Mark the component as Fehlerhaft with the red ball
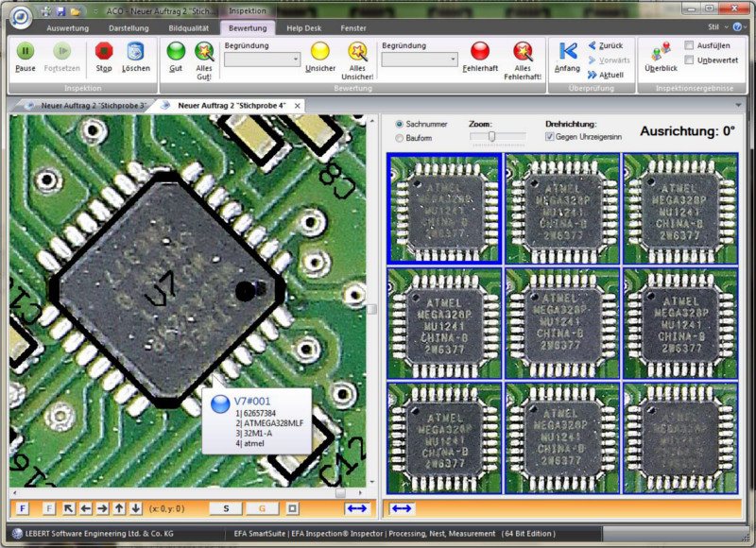The image size is (756, 548). tap(480, 51)
